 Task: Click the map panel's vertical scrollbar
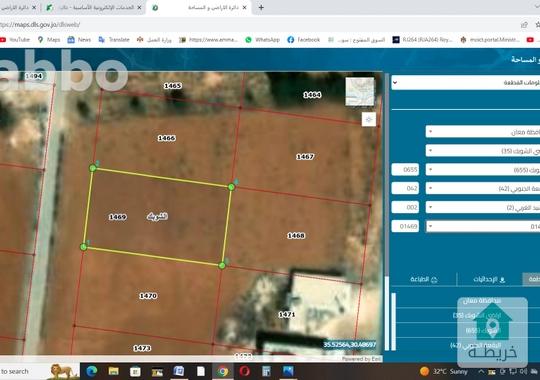coord(387,212)
